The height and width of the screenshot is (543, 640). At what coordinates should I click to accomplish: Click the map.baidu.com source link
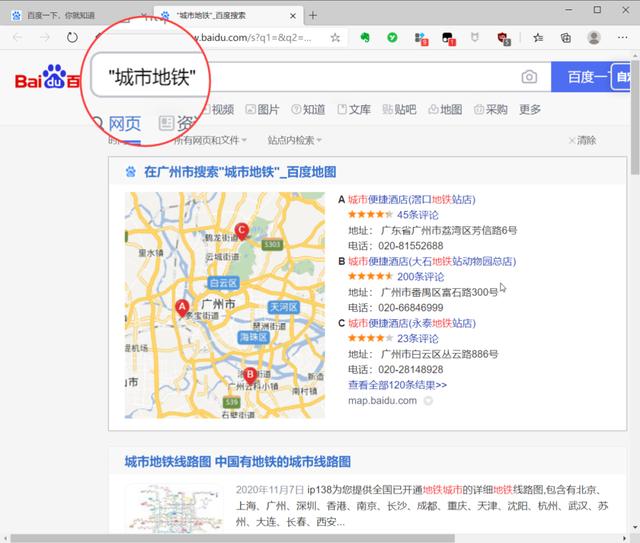click(x=382, y=401)
